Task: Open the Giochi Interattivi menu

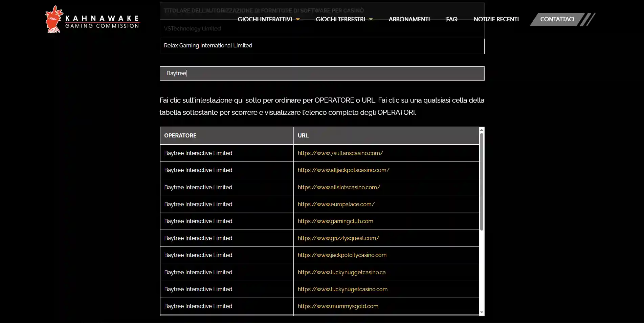Action: [x=265, y=19]
